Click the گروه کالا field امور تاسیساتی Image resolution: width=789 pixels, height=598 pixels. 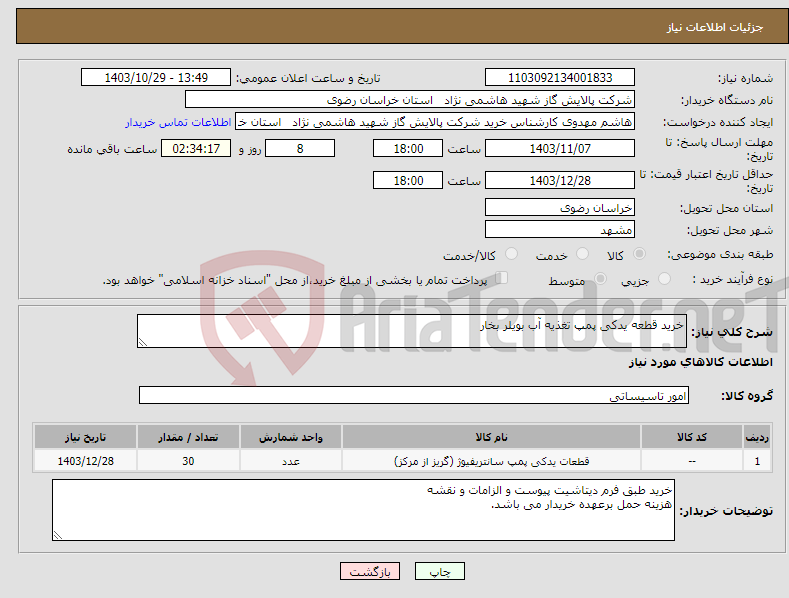click(x=414, y=395)
